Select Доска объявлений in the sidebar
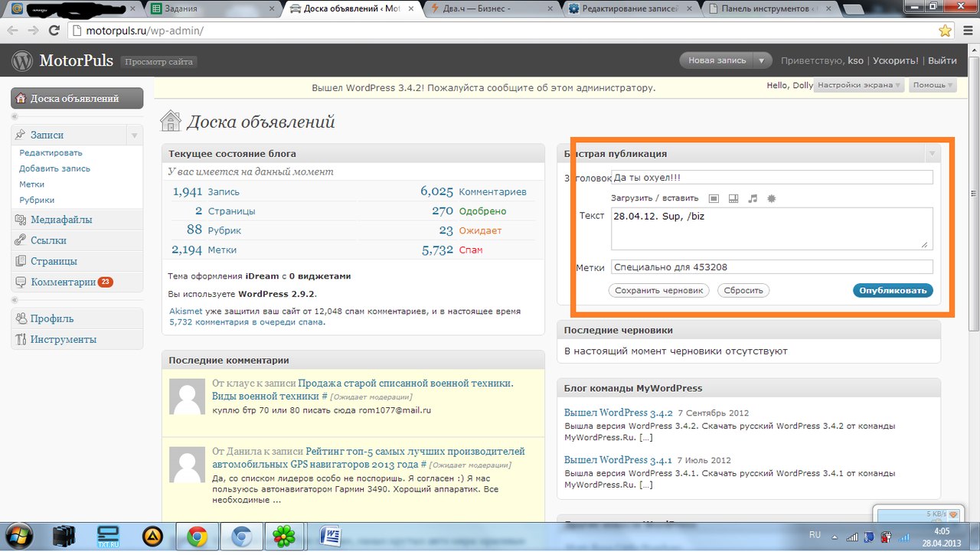Screen dimensions: 980x555 77,98
